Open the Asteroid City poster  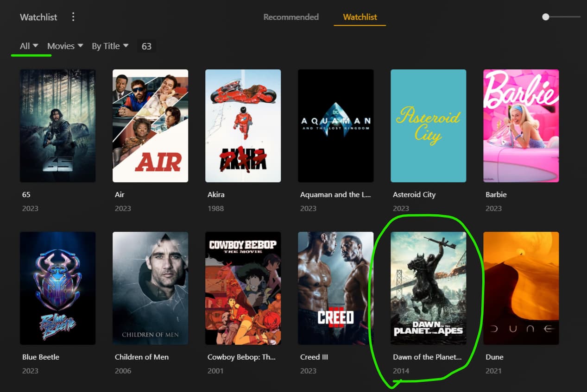coord(429,126)
